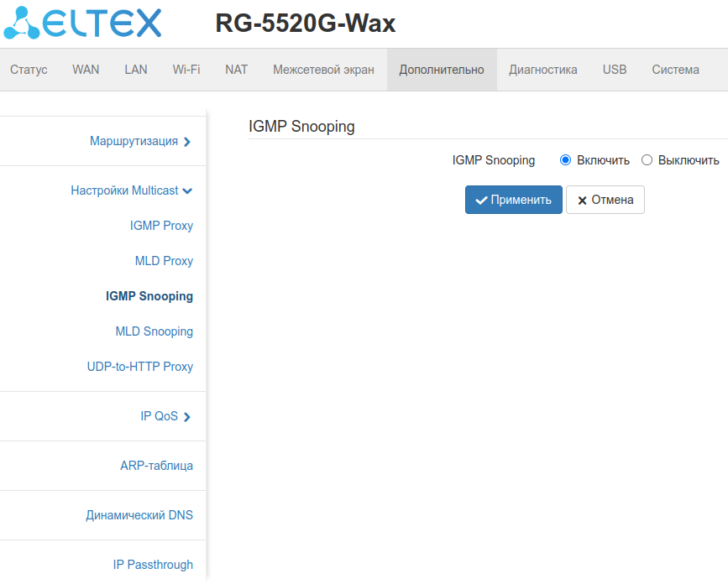The image size is (728, 584).
Task: Click the down chevron beside Настройки Multicast
Action: (x=187, y=191)
